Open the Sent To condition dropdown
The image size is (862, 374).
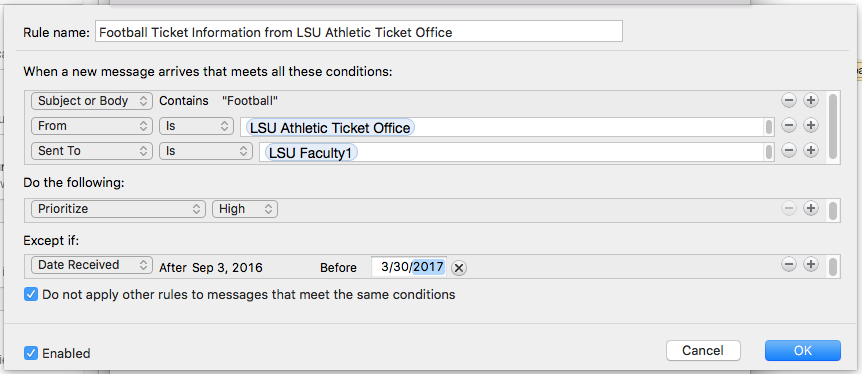(92, 150)
